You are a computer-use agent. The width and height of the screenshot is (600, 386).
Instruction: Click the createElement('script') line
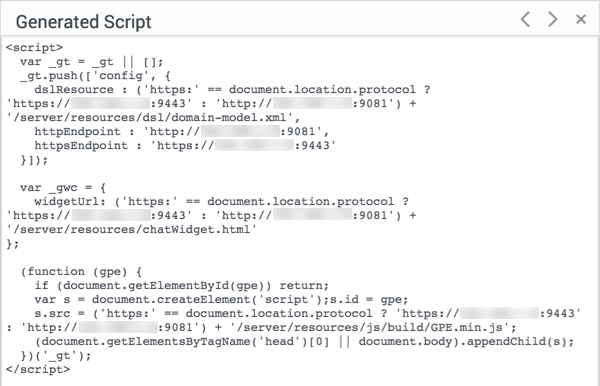click(x=221, y=300)
